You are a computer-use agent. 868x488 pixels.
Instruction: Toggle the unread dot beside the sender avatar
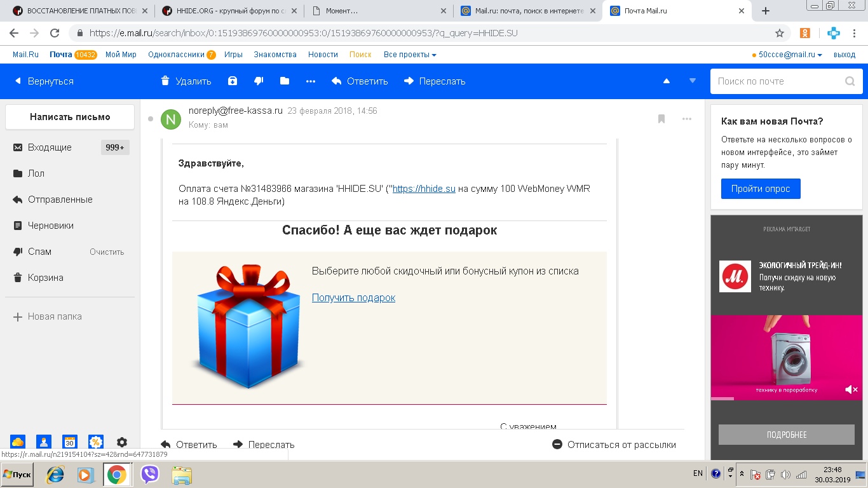coord(151,119)
